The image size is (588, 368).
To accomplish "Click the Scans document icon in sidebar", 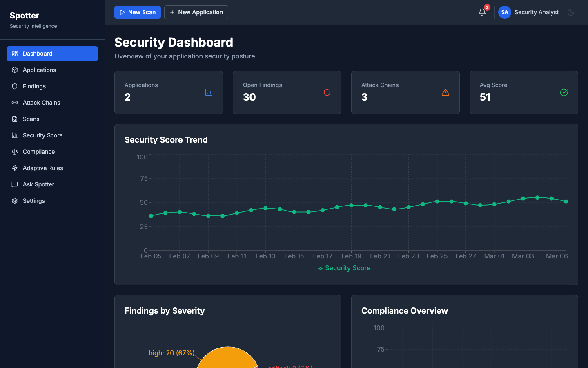I will pos(14,119).
